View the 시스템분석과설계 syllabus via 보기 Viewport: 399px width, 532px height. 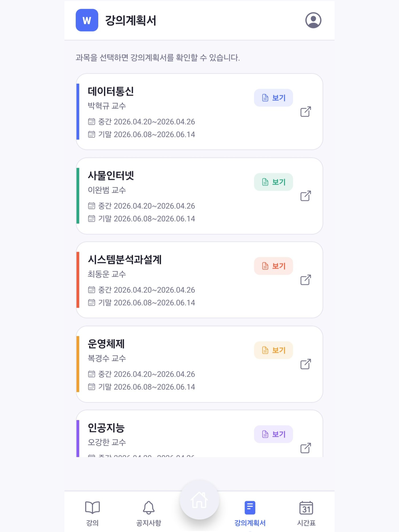[x=273, y=266]
